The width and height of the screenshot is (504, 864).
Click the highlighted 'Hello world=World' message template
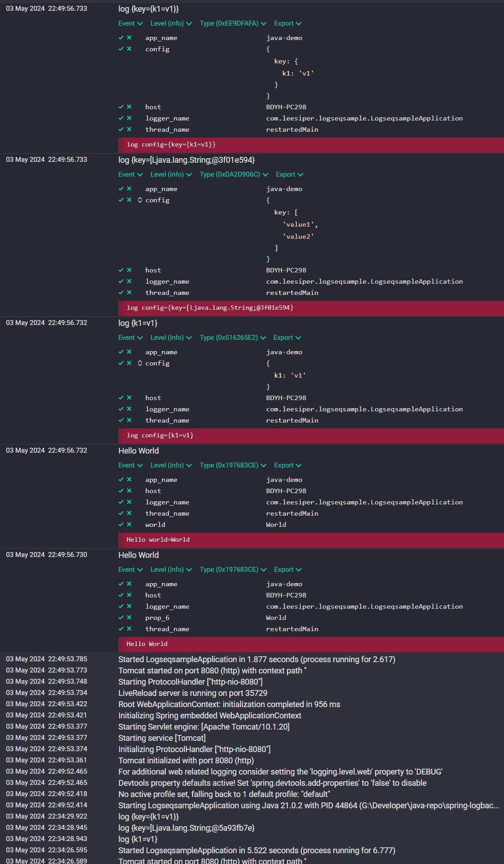pyautogui.click(x=157, y=540)
